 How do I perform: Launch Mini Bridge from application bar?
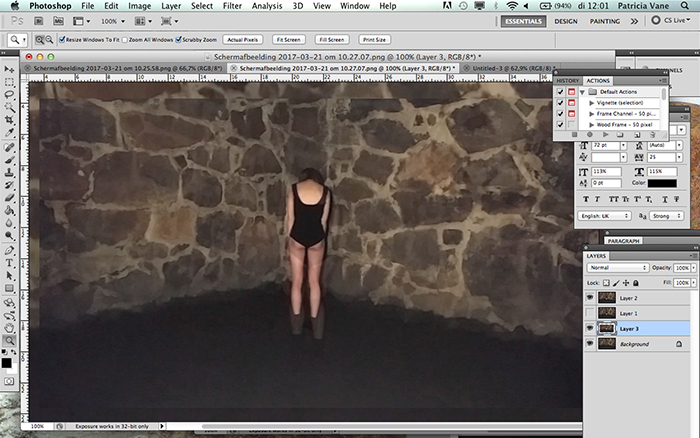(58, 21)
